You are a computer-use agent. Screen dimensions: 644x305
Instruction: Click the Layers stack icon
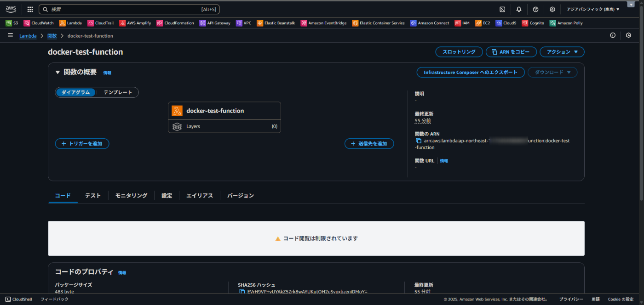click(x=177, y=126)
